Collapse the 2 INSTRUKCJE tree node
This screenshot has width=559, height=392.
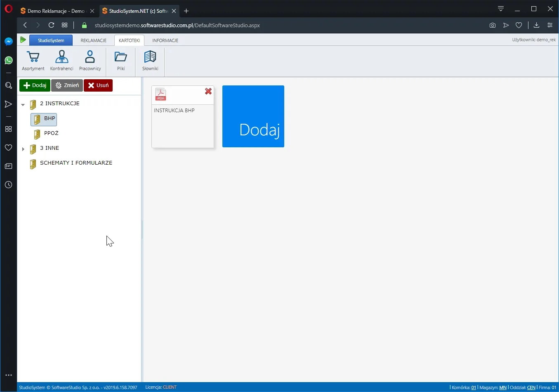[x=23, y=105]
